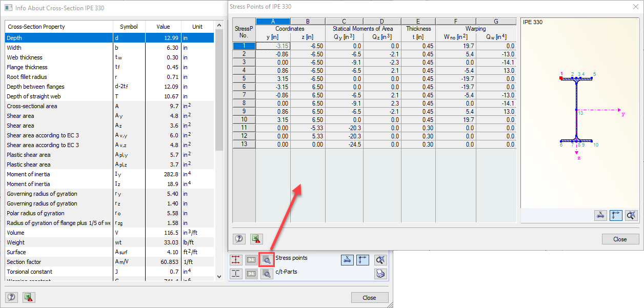Viewport: 644px width, 308px height.
Task: Close the Stress Points of IPE 330 dialog
Action: point(620,239)
